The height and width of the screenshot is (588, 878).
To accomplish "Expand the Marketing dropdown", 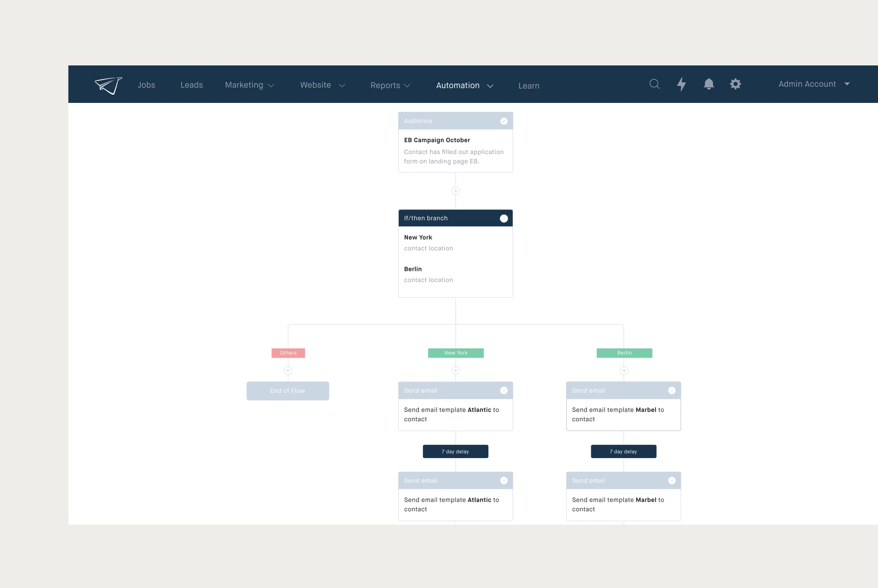I will pyautogui.click(x=250, y=85).
